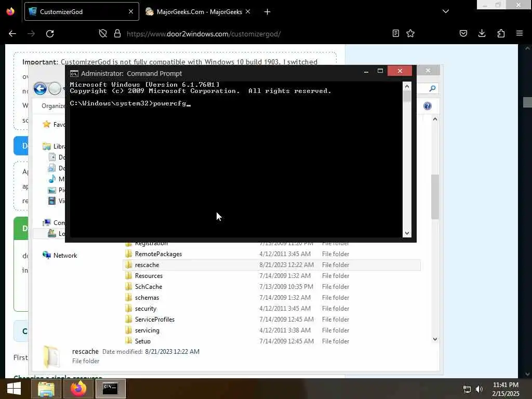This screenshot has height=399, width=532.
Task: Open the Pocket save icon
Action: point(463,33)
